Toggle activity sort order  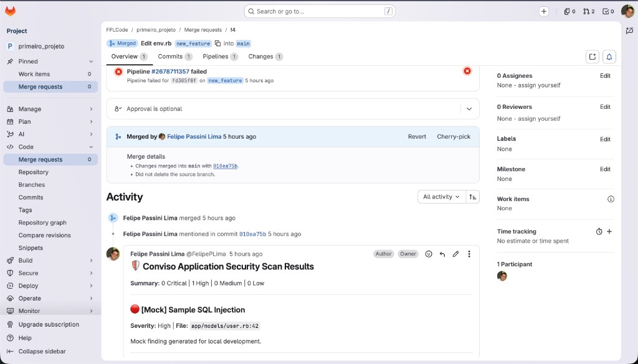(472, 197)
